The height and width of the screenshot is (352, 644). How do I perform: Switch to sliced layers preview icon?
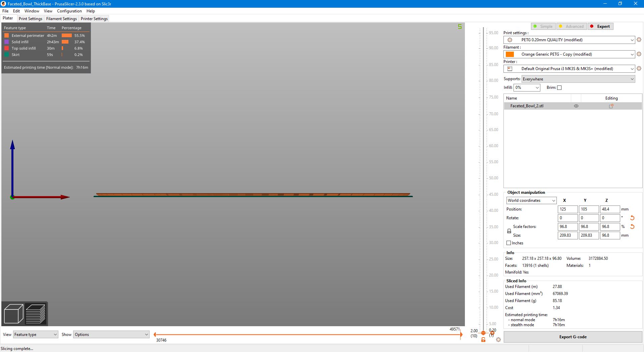(36, 314)
